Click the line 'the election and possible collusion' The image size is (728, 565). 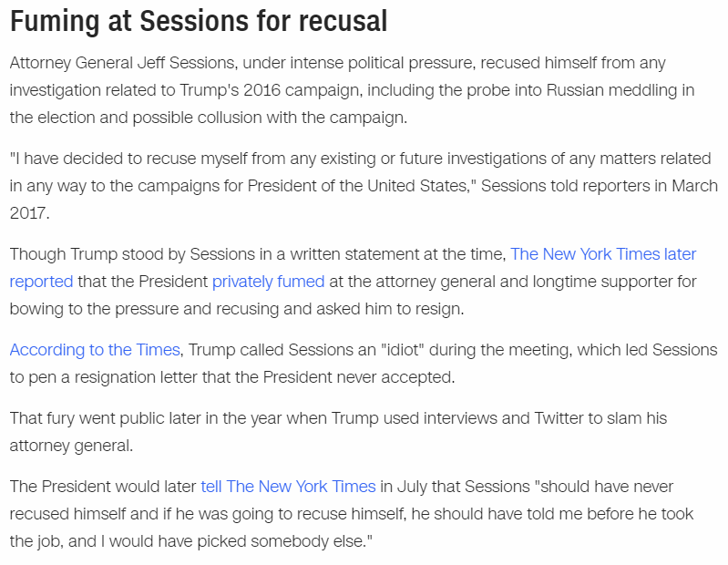(209, 118)
